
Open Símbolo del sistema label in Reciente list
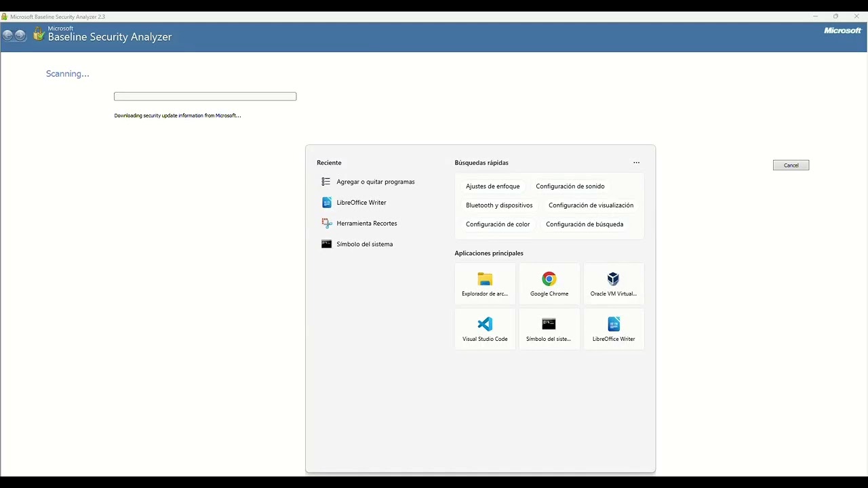(x=365, y=244)
